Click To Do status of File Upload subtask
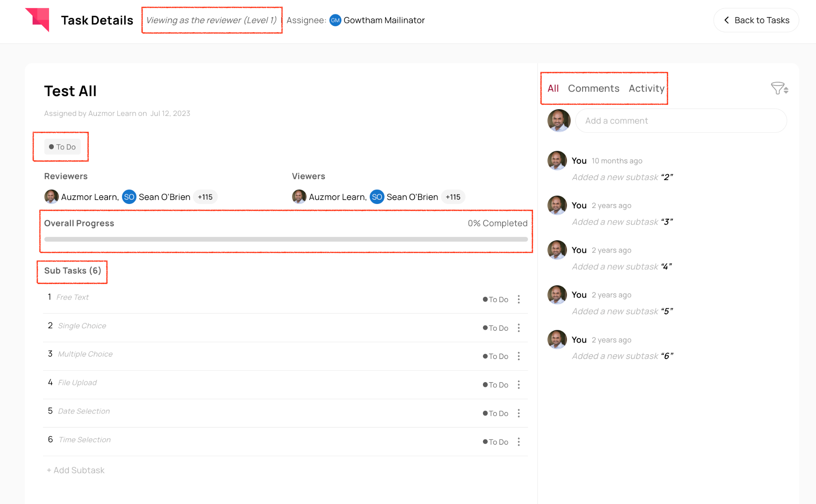Viewport: 816px width, 504px height. [496, 385]
